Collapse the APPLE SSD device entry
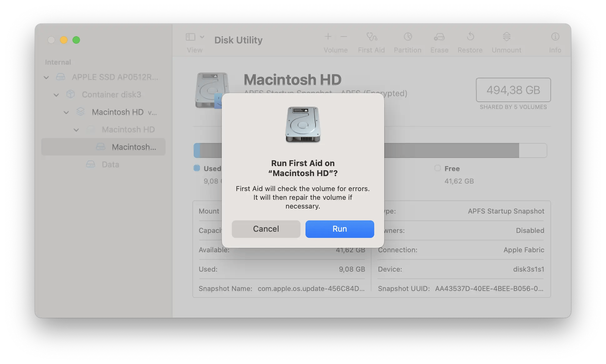This screenshot has width=606, height=364. tap(46, 77)
